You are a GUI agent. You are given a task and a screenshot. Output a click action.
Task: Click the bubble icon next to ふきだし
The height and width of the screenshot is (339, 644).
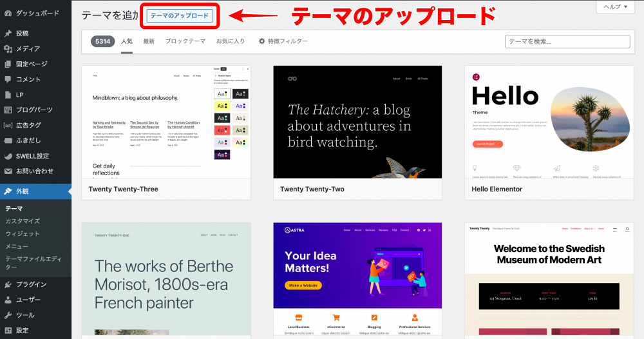pos(8,140)
